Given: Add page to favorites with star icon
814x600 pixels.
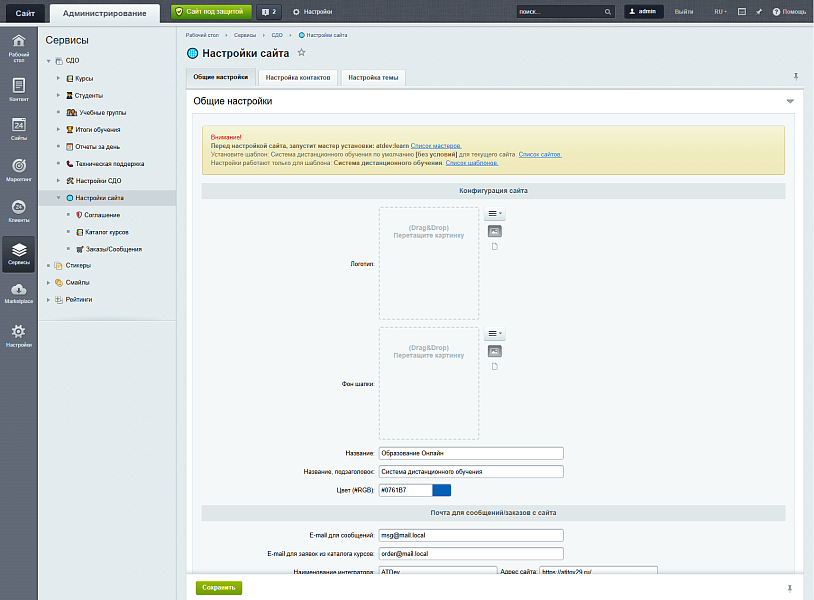Looking at the screenshot, I should 301,53.
